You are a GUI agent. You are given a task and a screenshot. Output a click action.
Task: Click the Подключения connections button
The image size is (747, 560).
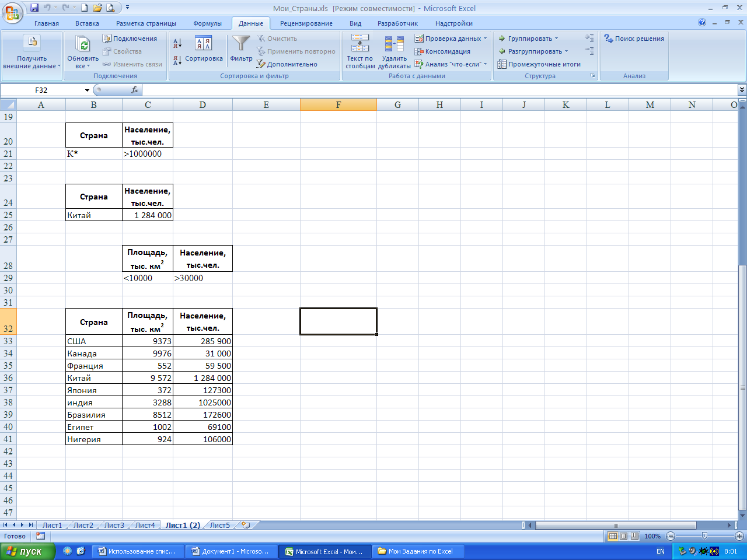click(x=130, y=38)
